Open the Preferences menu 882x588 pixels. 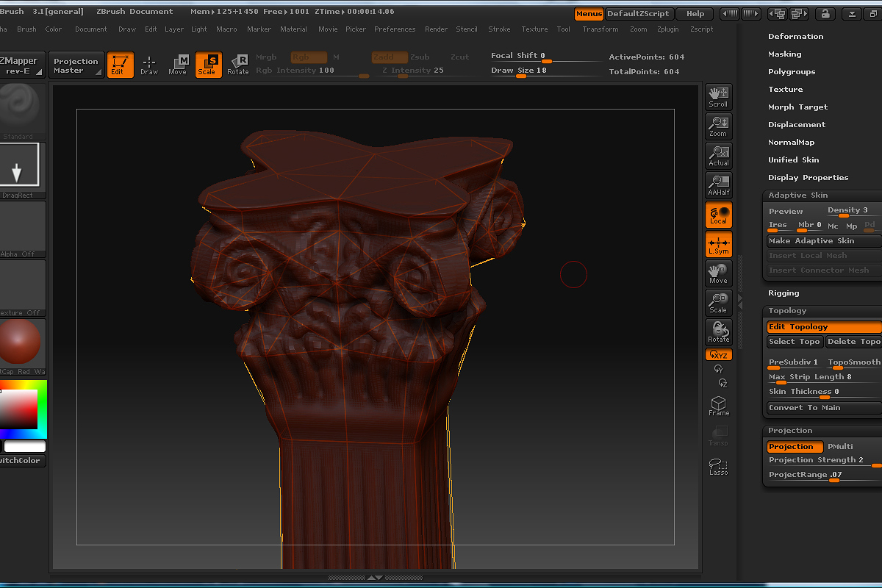395,29
